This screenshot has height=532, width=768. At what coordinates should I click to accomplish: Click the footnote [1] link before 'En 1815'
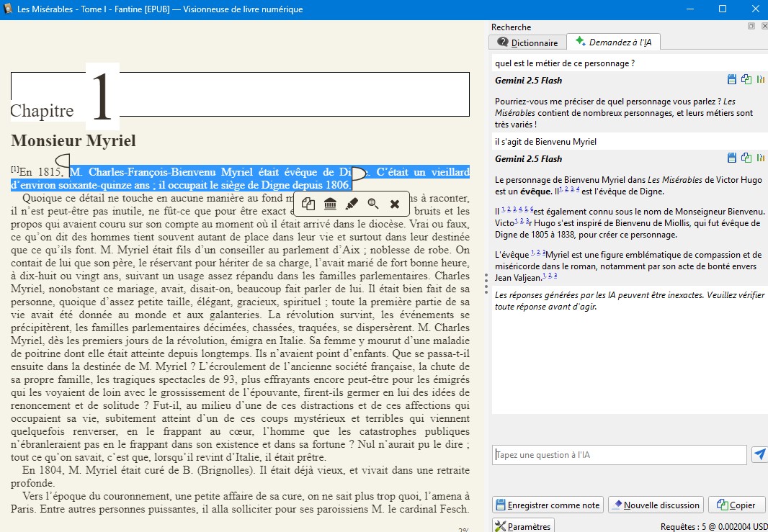(14, 169)
